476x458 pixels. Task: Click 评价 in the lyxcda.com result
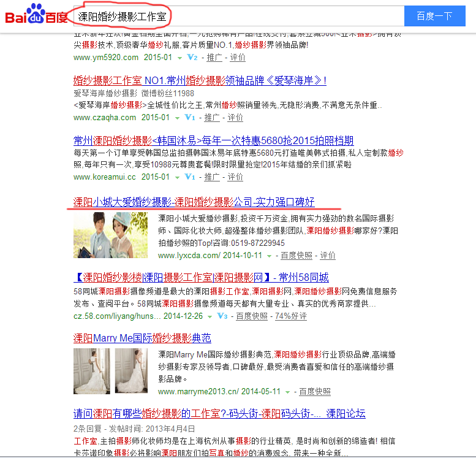[328, 255]
